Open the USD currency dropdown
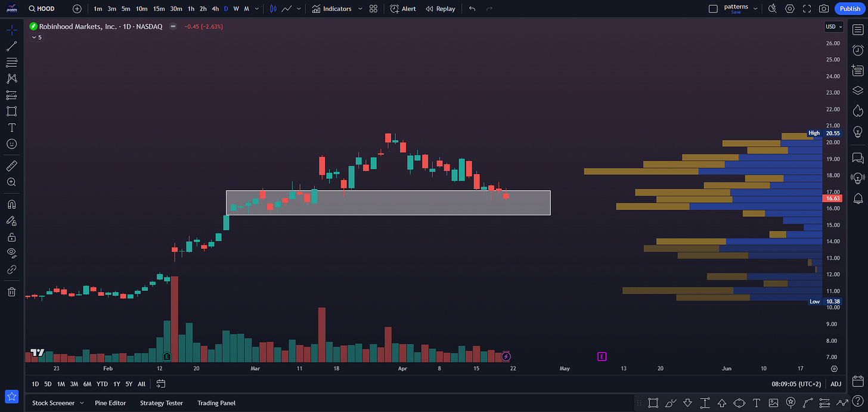 click(833, 27)
